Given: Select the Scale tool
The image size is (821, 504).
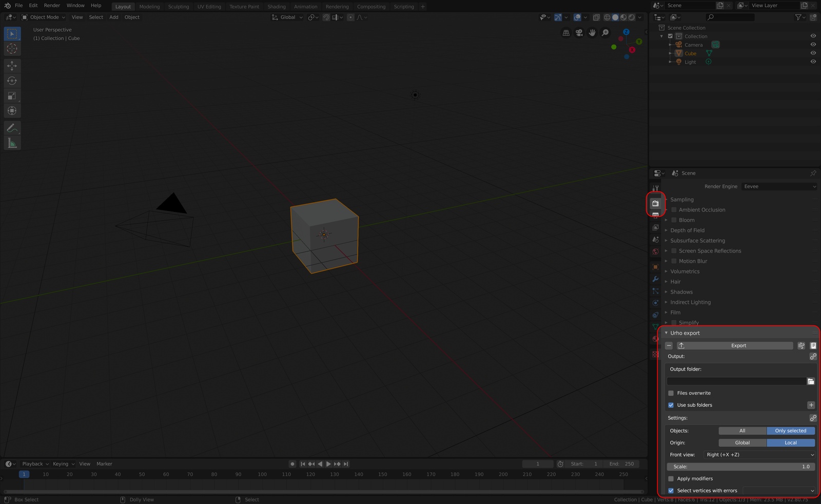Looking at the screenshot, I should coord(12,96).
